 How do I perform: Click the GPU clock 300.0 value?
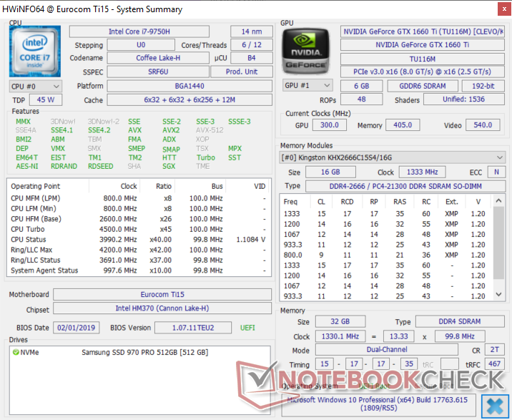click(330, 125)
